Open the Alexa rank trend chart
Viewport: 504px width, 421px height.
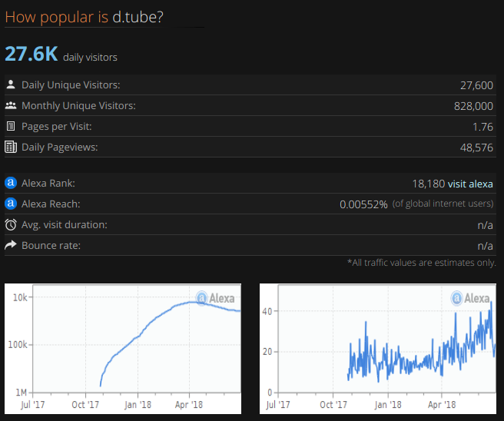(123, 349)
